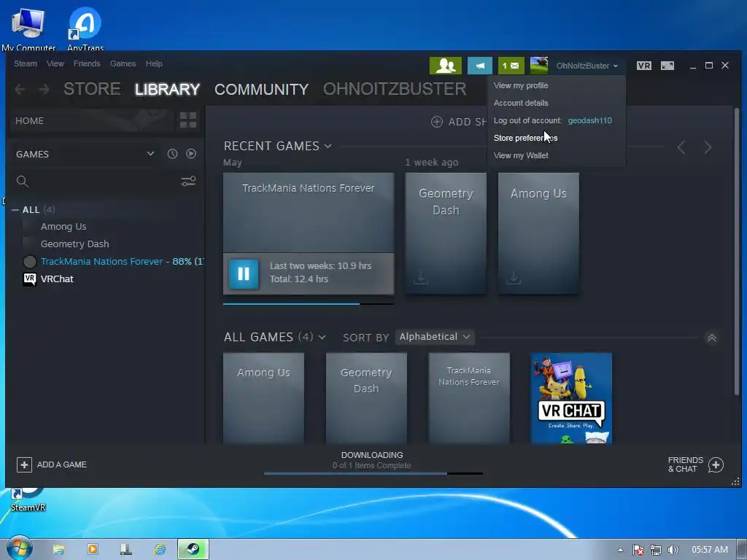
Task: Open the SteamVR desktop shortcut
Action: tap(28, 499)
